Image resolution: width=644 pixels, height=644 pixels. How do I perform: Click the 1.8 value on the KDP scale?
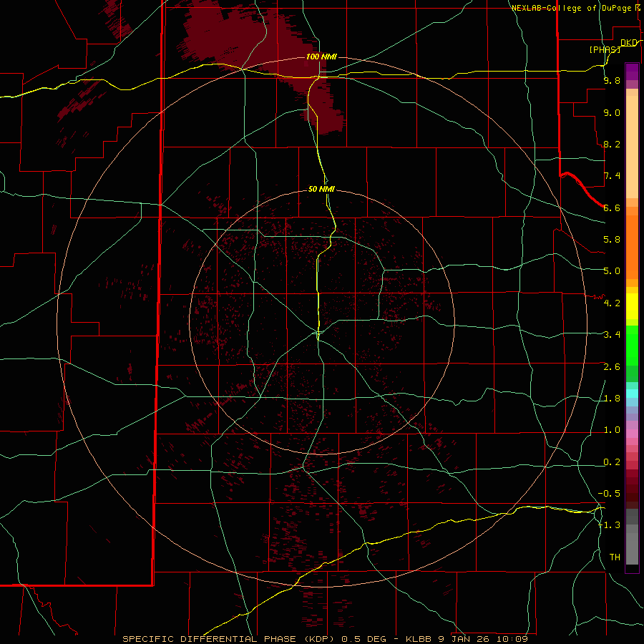tap(612, 399)
